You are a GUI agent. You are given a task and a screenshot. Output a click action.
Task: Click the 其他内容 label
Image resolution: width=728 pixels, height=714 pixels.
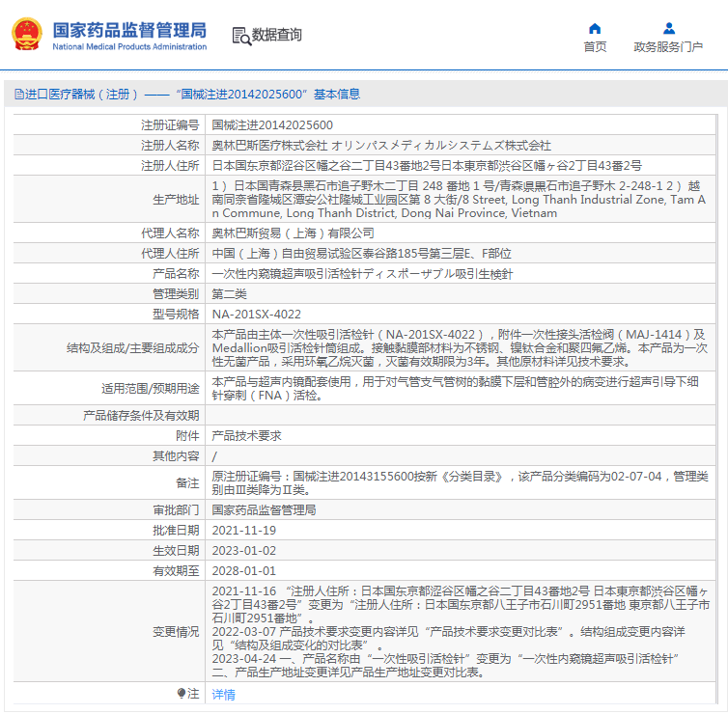pyautogui.click(x=176, y=456)
